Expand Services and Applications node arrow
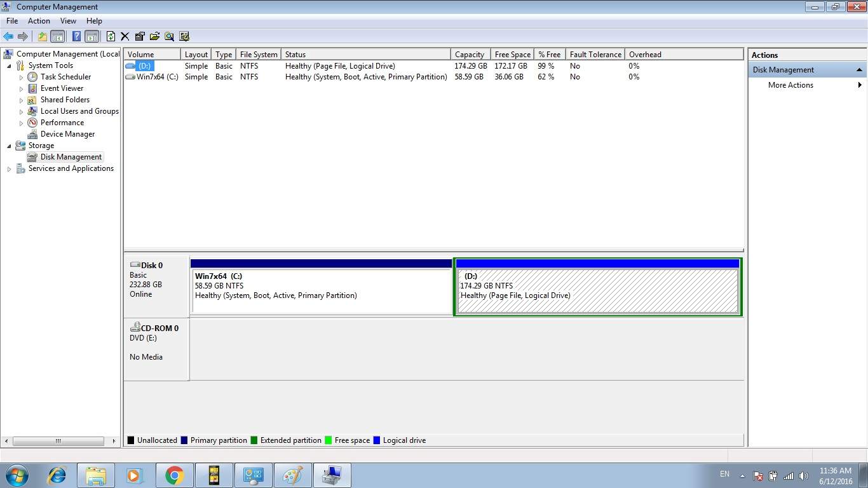Image resolution: width=868 pixels, height=488 pixels. click(x=9, y=168)
